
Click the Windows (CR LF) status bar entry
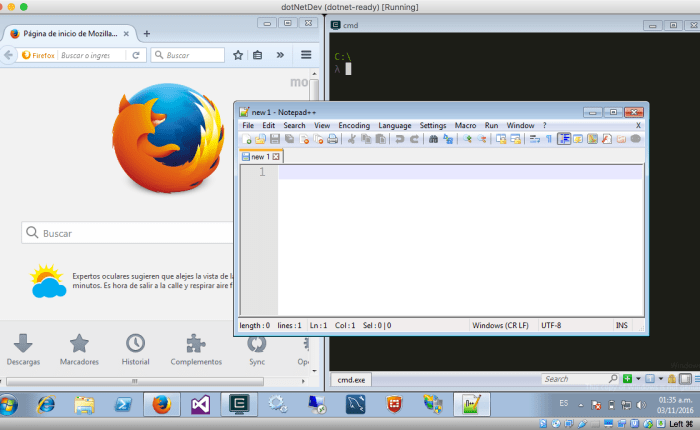point(500,326)
